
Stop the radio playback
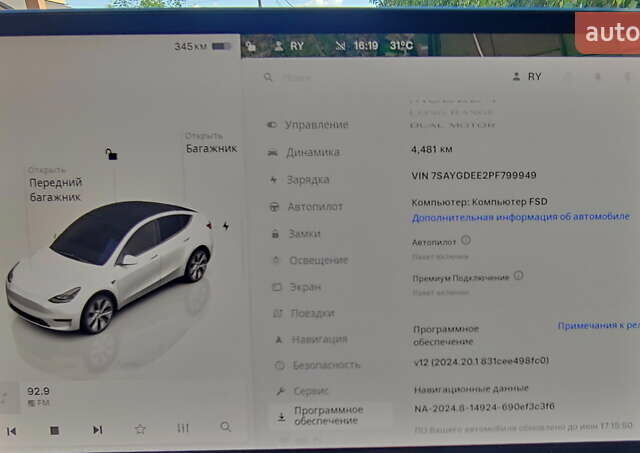click(54, 430)
